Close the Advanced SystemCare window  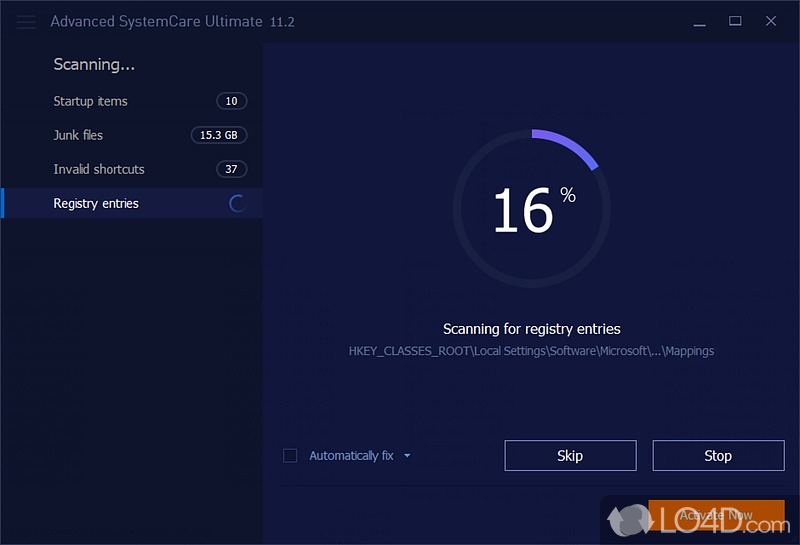[x=771, y=21]
